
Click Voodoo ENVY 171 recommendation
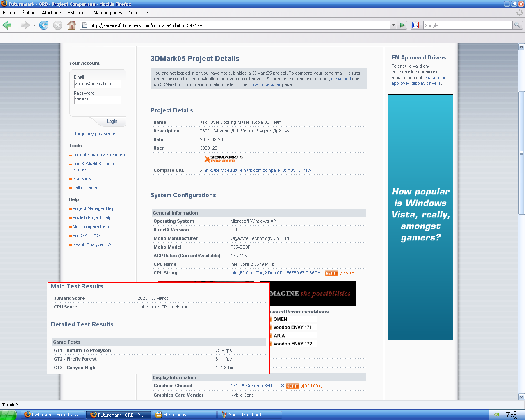pyautogui.click(x=292, y=327)
